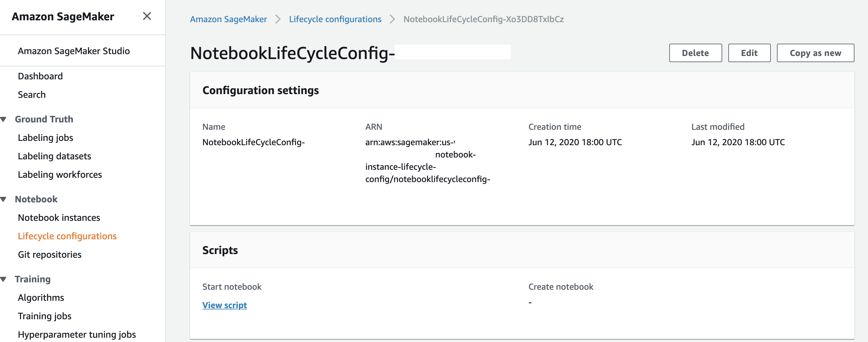The image size is (868, 342).
Task: Click the Creation time value
Action: click(x=575, y=142)
